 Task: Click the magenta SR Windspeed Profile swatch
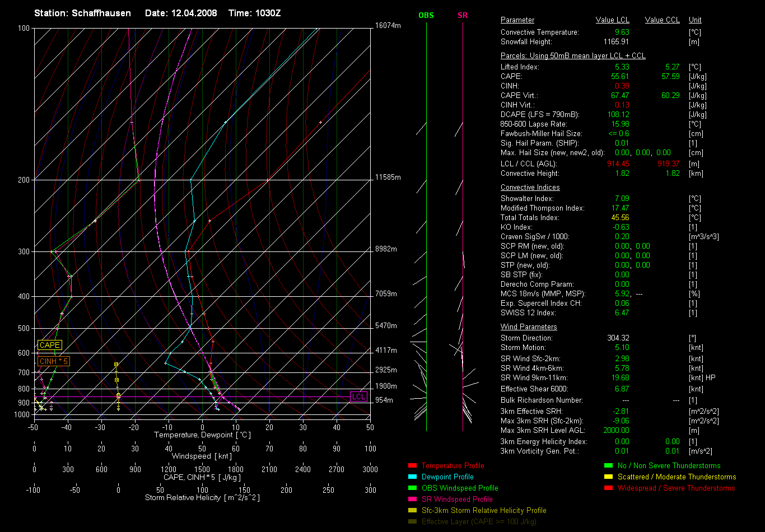[412, 500]
